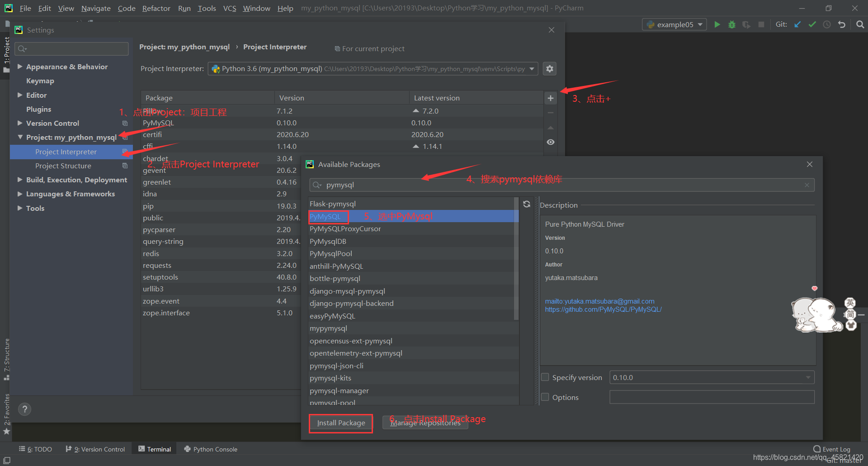Open the VCS menu

(230, 8)
